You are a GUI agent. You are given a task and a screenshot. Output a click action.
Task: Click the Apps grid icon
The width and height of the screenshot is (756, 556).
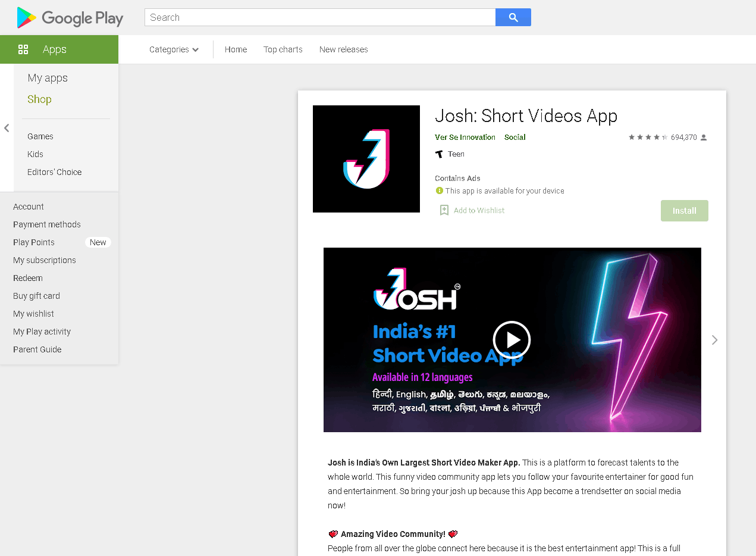pyautogui.click(x=23, y=49)
